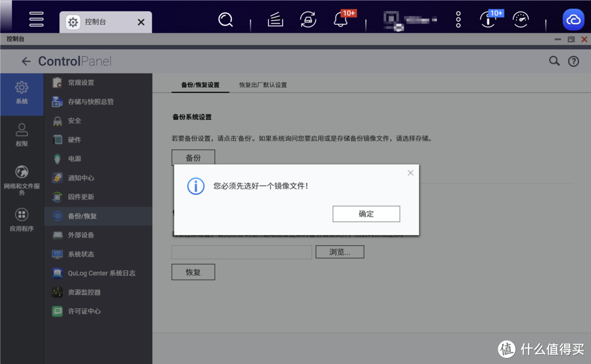Click the restore image file path input field

click(241, 252)
